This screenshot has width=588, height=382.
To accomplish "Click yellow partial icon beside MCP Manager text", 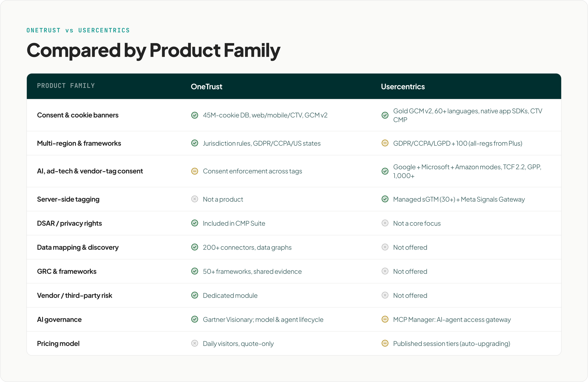I will click(385, 319).
